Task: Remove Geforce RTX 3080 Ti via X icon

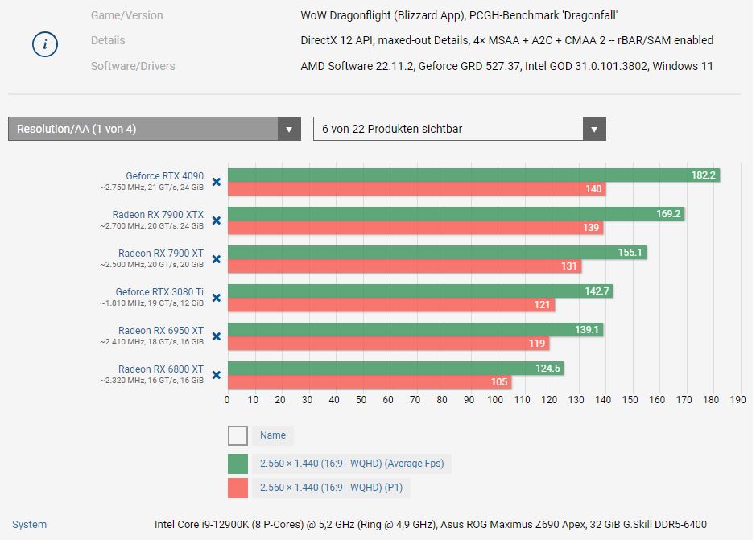Action: [x=217, y=298]
